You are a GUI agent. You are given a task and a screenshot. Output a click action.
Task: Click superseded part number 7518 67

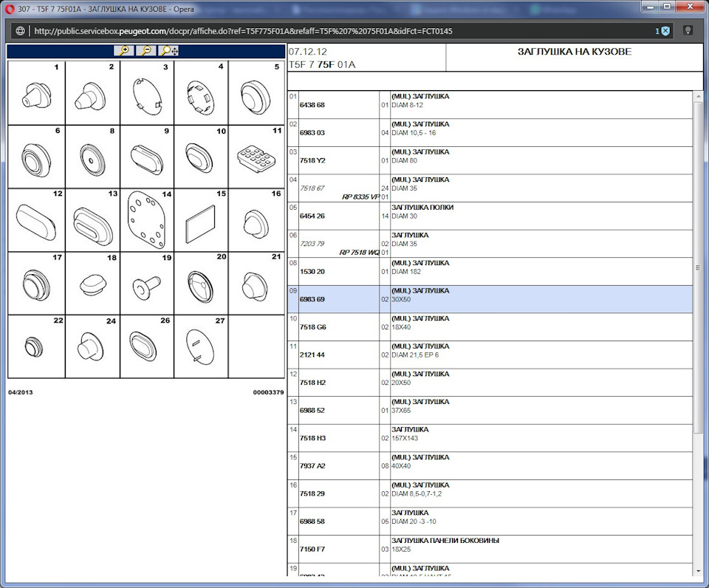[312, 188]
